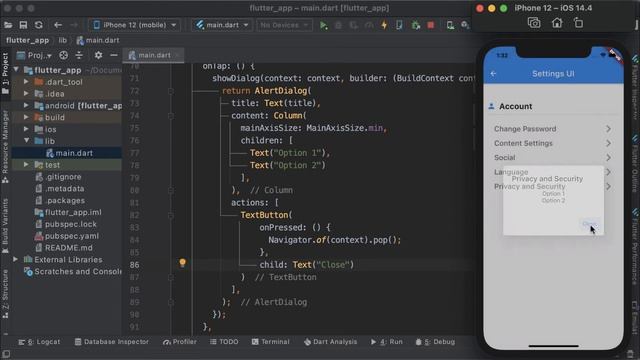Viewport: 640px width, 360px height.
Task: Click the phone device icon in toolbar
Action: (x=399, y=25)
